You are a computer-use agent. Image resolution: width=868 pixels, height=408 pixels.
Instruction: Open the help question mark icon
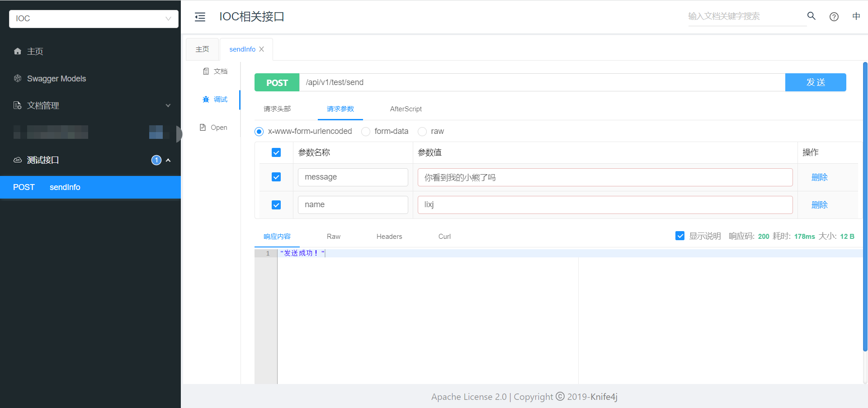pos(834,17)
